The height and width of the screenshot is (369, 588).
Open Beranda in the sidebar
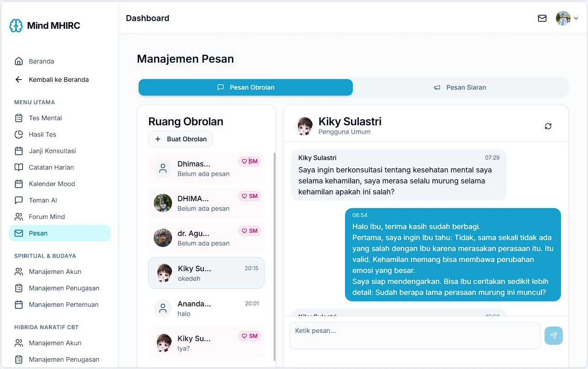59,61
